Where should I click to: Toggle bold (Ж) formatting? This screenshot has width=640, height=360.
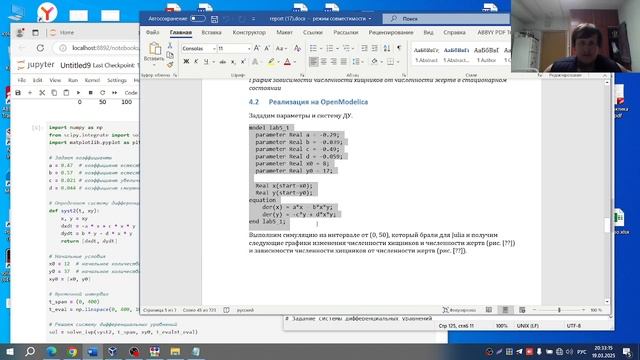point(186,62)
